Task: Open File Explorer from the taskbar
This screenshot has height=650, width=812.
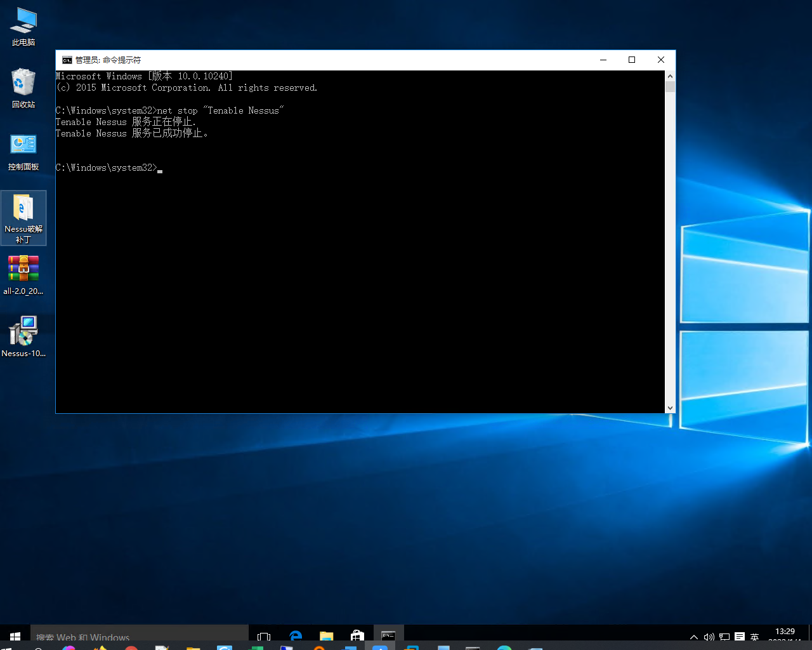Action: [x=326, y=636]
